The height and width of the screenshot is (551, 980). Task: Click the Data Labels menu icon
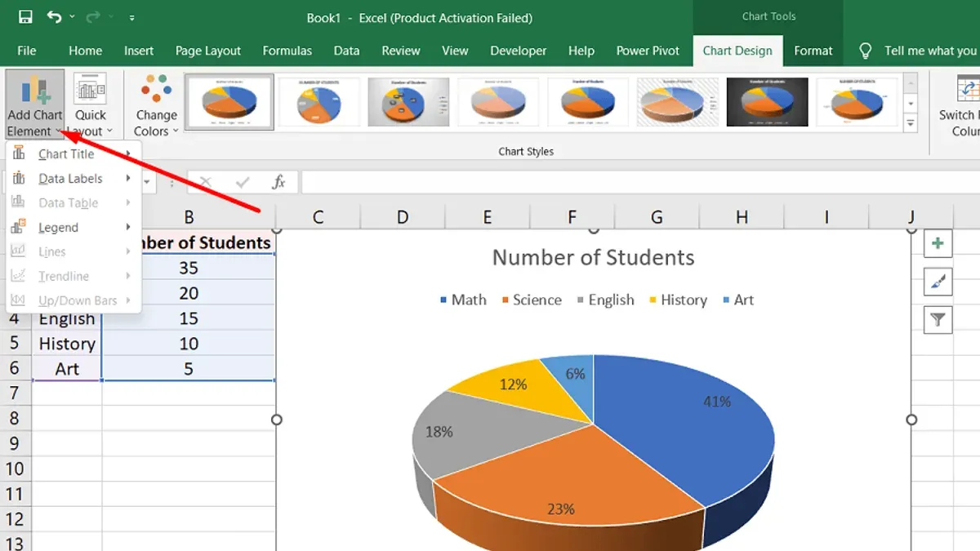(x=19, y=178)
